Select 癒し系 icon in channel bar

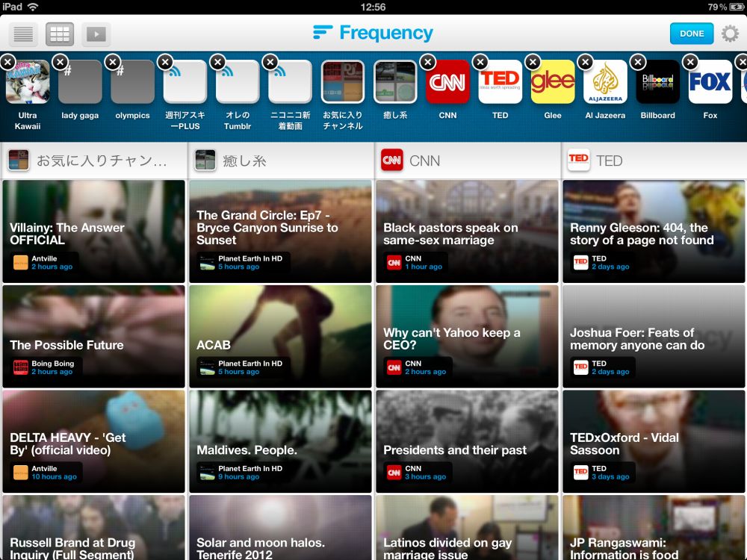395,82
